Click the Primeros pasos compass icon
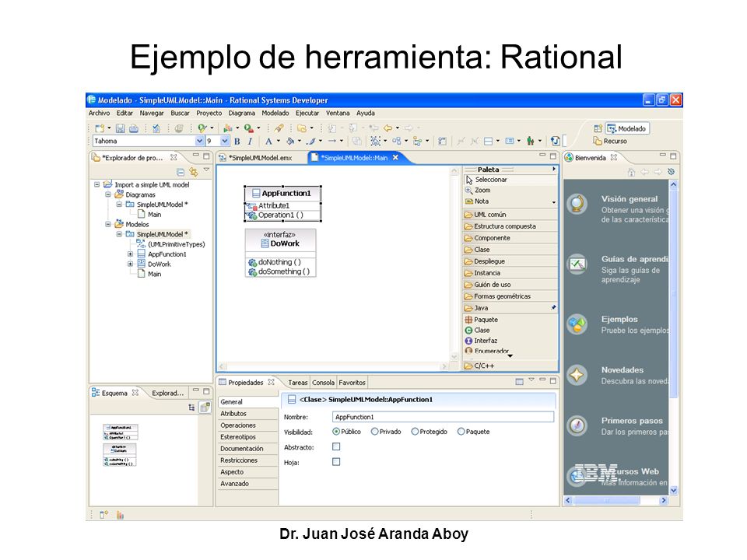This screenshot has height=560, width=747. tap(577, 425)
